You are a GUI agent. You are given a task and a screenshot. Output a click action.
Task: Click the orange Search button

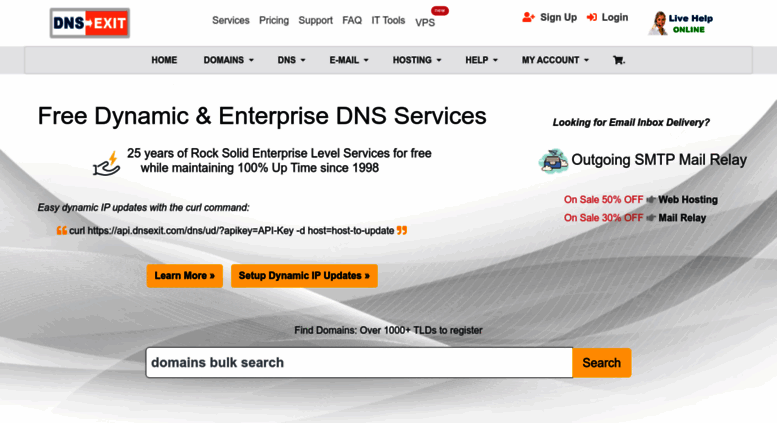pyautogui.click(x=602, y=363)
